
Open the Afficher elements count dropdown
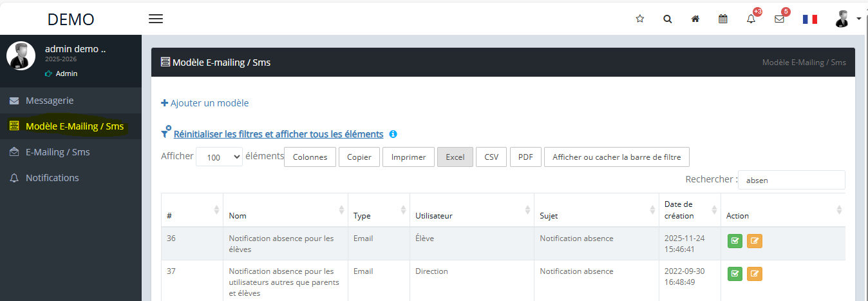point(219,157)
